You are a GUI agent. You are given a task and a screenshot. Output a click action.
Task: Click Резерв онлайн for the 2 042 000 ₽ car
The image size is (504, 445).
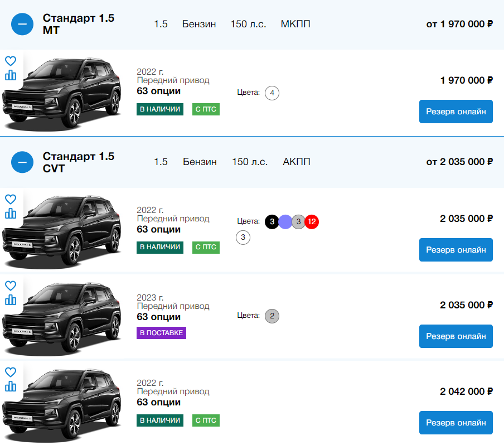(455, 423)
